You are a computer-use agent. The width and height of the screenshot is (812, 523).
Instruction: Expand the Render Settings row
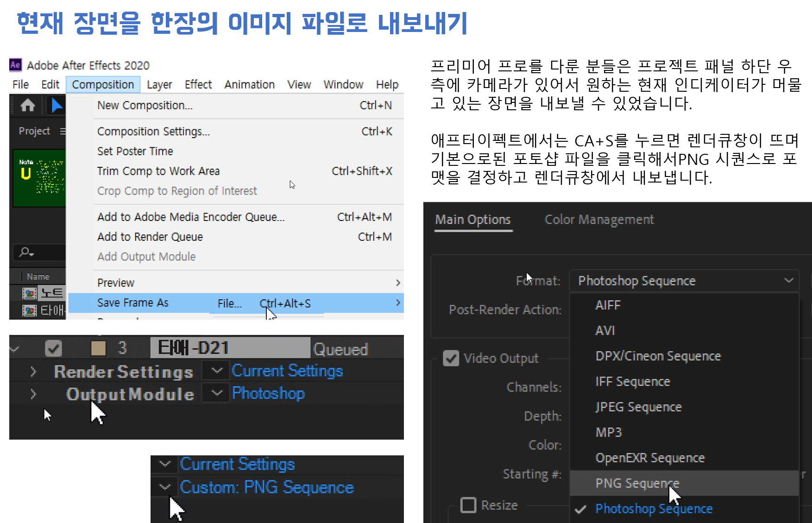coord(33,372)
